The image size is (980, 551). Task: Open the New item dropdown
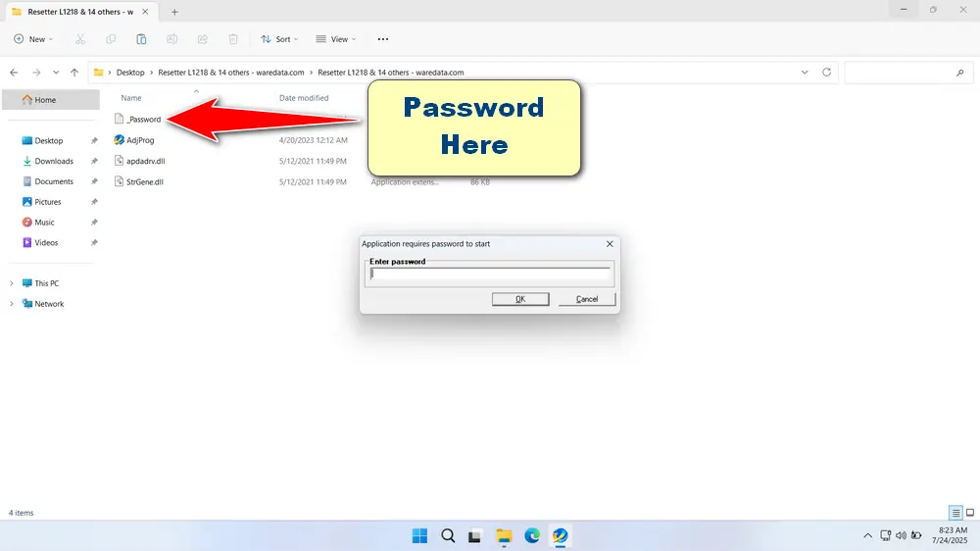(33, 39)
